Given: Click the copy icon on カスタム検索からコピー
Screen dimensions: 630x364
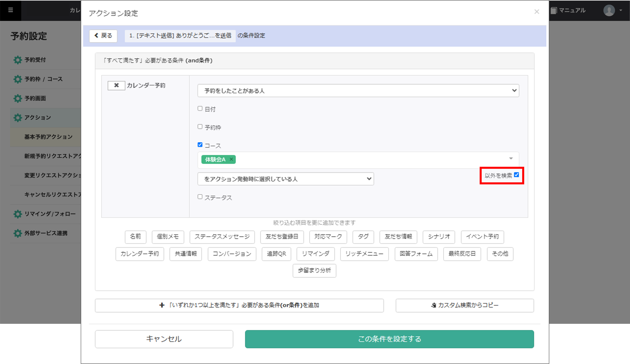Looking at the screenshot, I should (434, 305).
